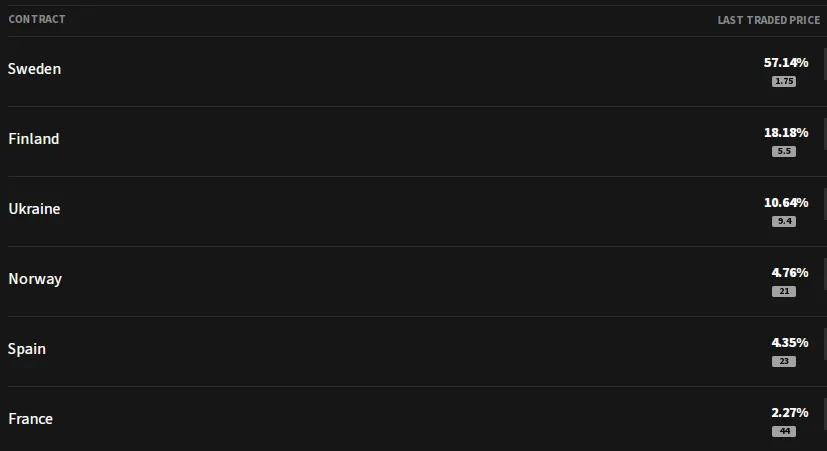This screenshot has height=451, width=827.
Task: Click the 23 odds badge for Spain
Action: pos(784,361)
